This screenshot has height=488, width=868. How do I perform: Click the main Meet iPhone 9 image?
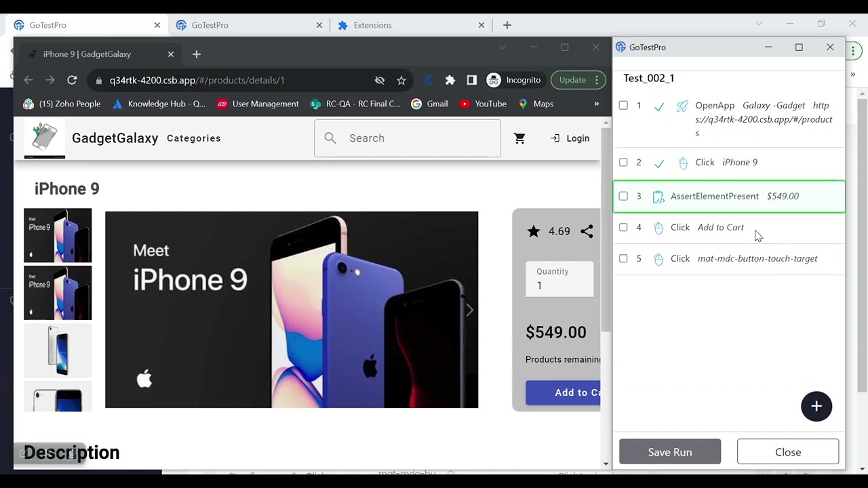(292, 310)
